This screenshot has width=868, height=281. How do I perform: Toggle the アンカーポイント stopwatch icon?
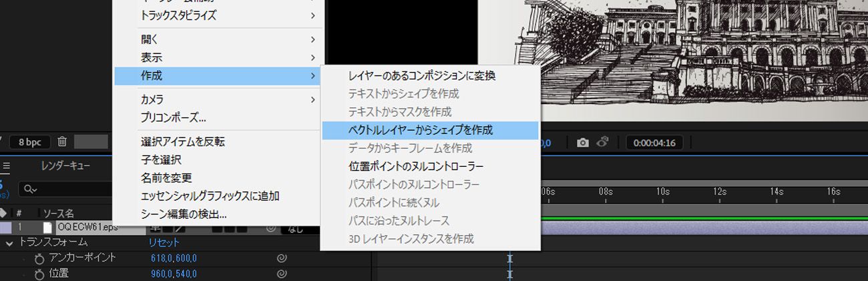pos(39,258)
